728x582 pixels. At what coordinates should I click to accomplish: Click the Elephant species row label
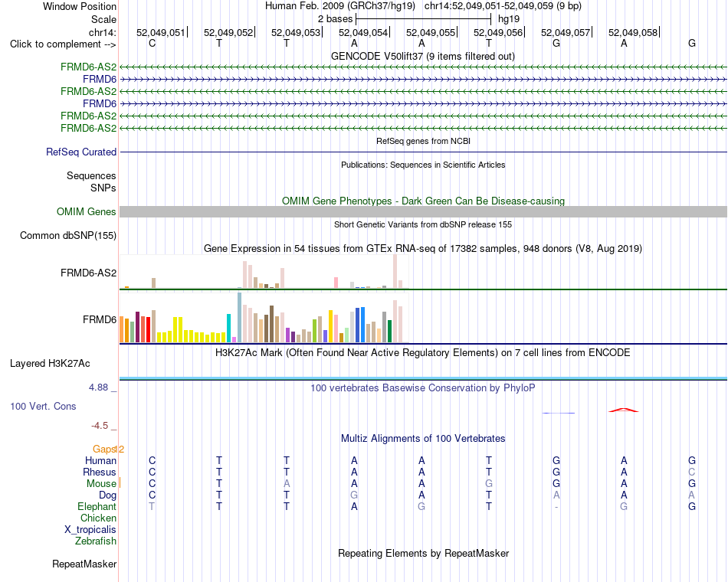[97, 506]
